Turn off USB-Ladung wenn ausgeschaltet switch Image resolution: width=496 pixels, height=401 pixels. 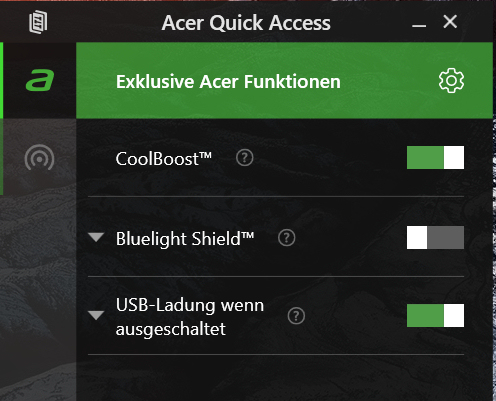click(x=435, y=315)
